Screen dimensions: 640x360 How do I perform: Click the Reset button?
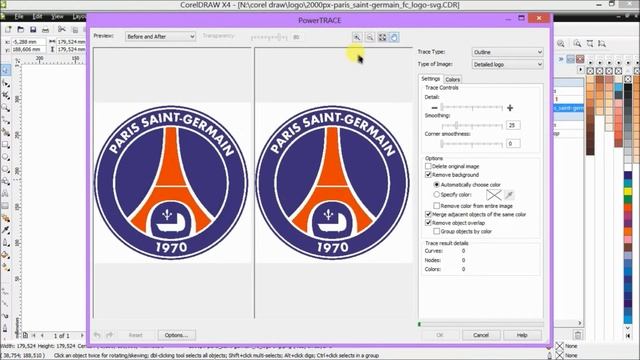pyautogui.click(x=136, y=335)
